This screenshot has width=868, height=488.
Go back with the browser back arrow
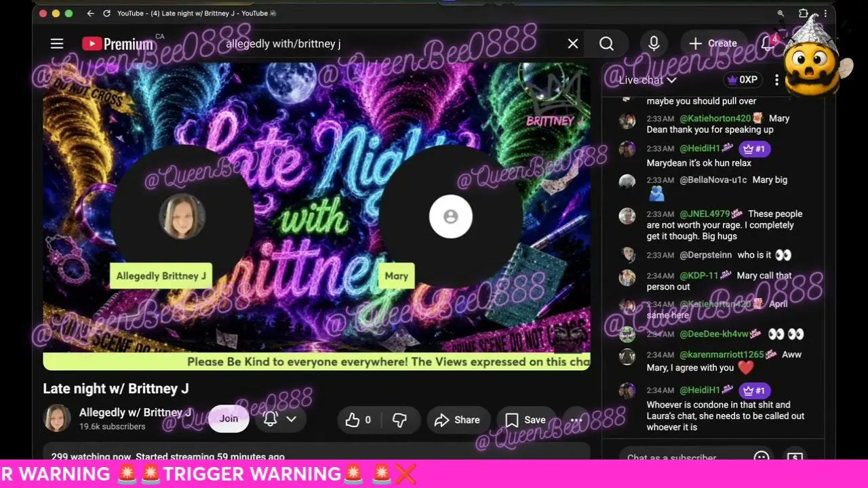point(91,13)
